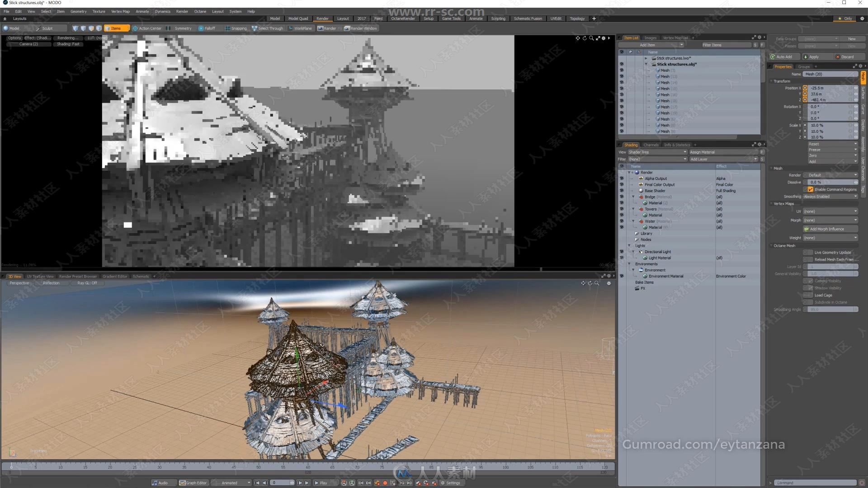Toggle Live Geometry Update checkbox
The height and width of the screenshot is (488, 868).
coord(808,253)
